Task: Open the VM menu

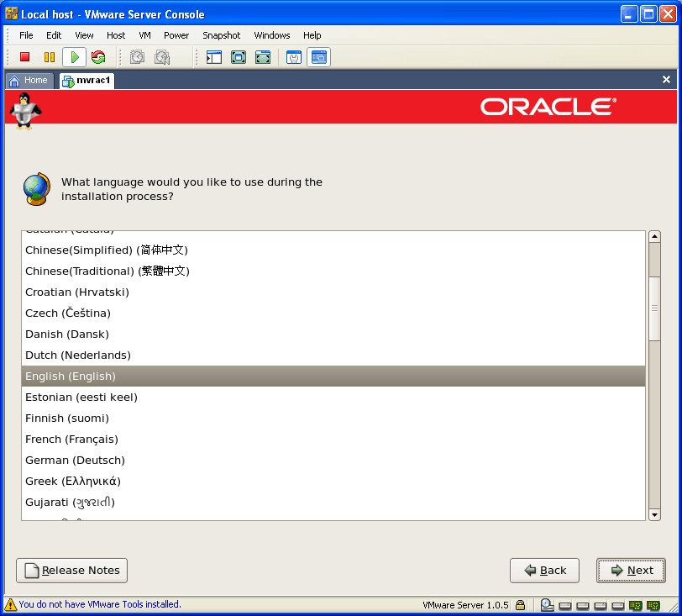Action: [144, 35]
